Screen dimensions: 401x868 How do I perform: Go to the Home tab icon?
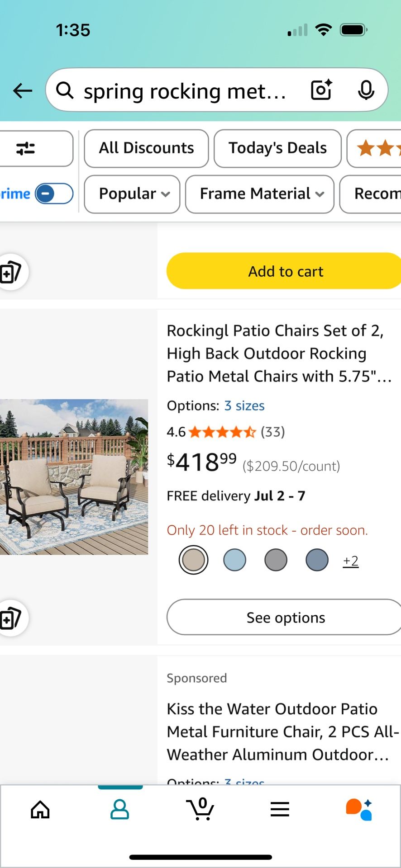click(x=40, y=809)
